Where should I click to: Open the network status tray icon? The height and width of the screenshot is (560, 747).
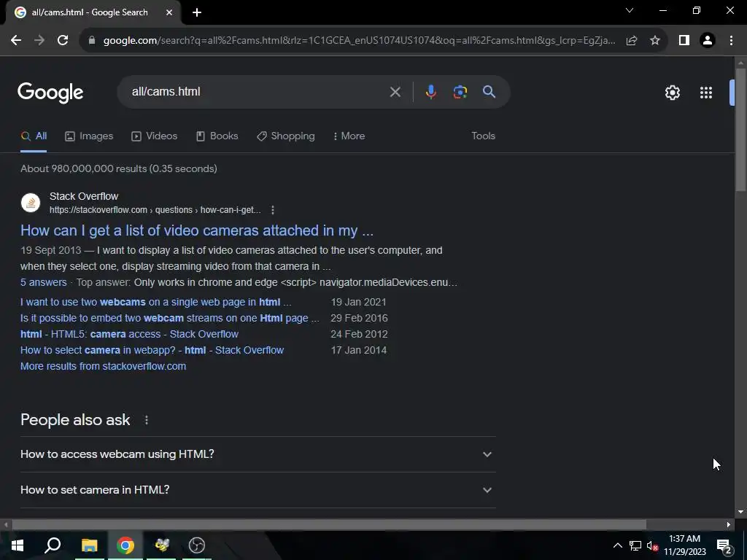coord(635,545)
